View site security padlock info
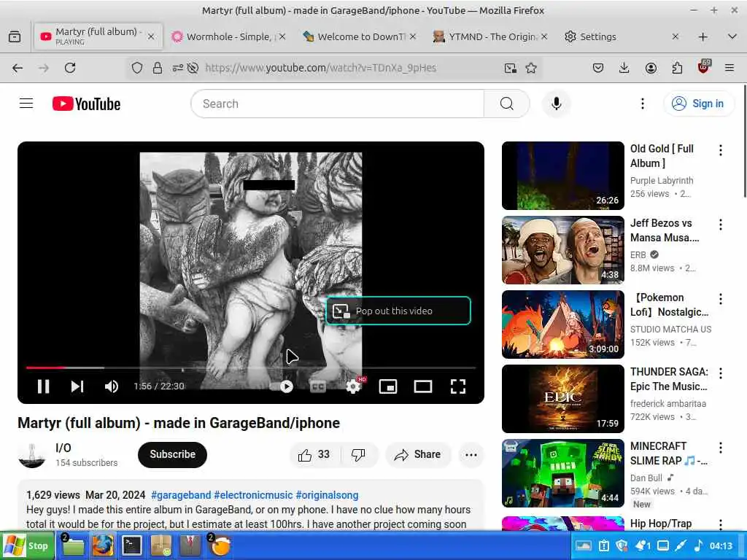Screen dimensions: 747x560 [158, 68]
